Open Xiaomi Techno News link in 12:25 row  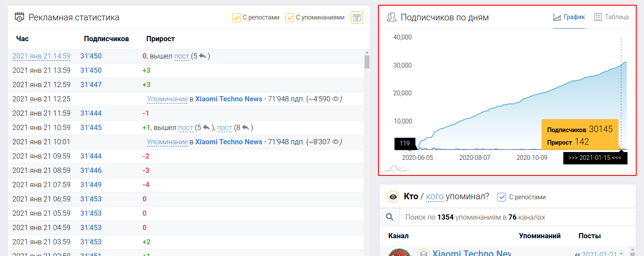pyautogui.click(x=229, y=99)
